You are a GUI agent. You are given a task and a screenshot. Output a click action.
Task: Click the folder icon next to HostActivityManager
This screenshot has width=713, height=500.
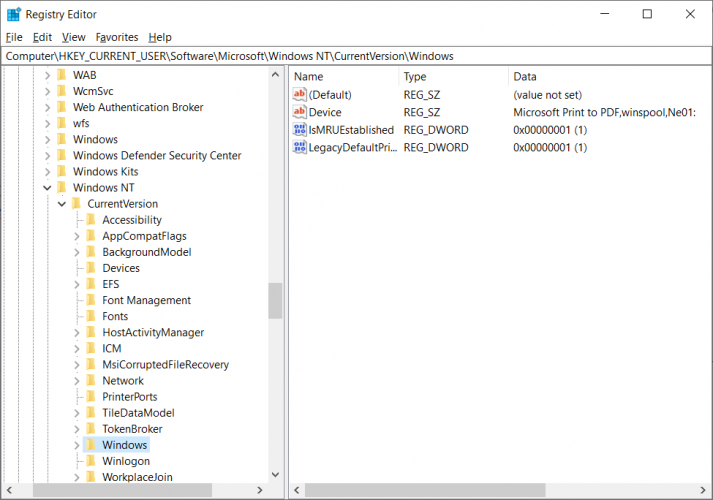(x=91, y=332)
